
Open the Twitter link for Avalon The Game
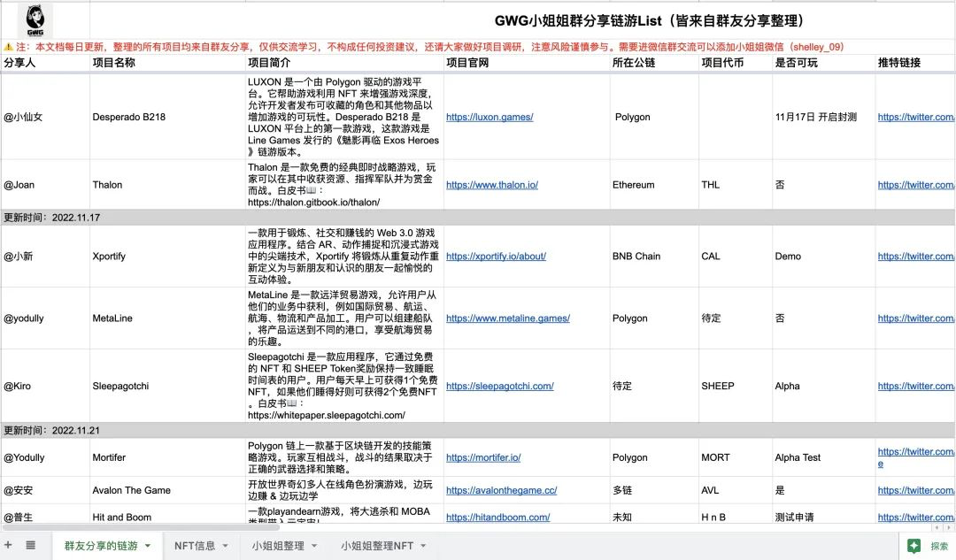click(x=916, y=490)
